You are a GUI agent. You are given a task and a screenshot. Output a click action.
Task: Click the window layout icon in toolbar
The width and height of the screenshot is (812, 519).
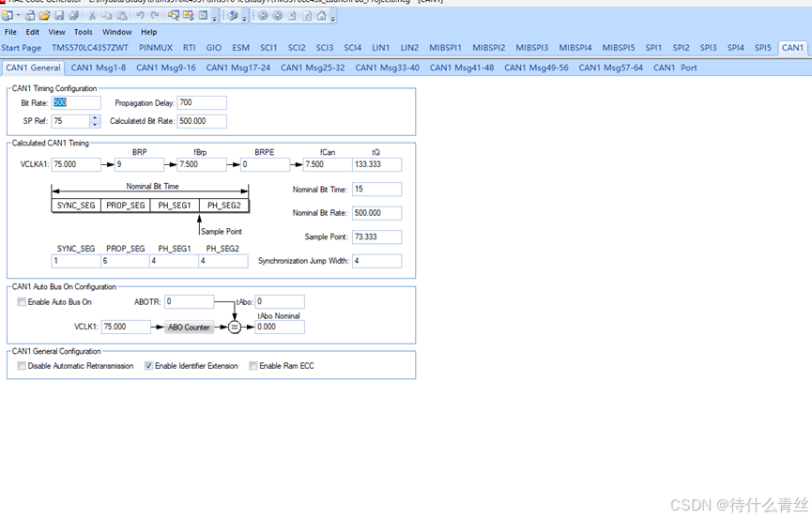203,16
